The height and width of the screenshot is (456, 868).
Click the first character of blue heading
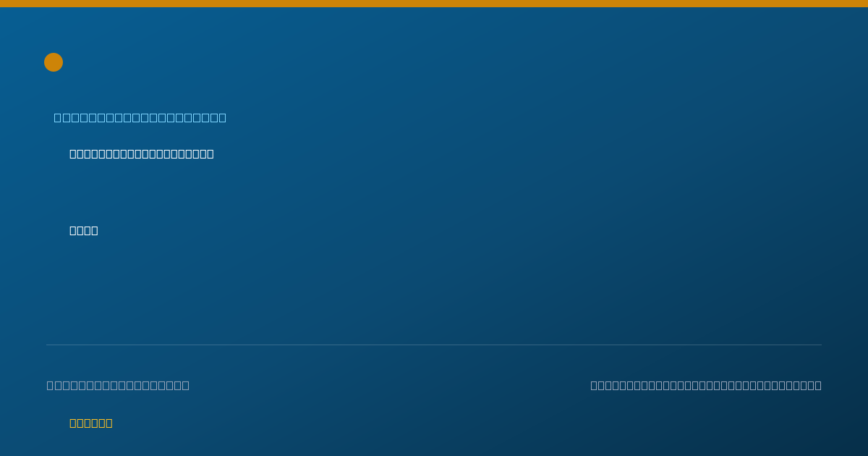click(58, 117)
